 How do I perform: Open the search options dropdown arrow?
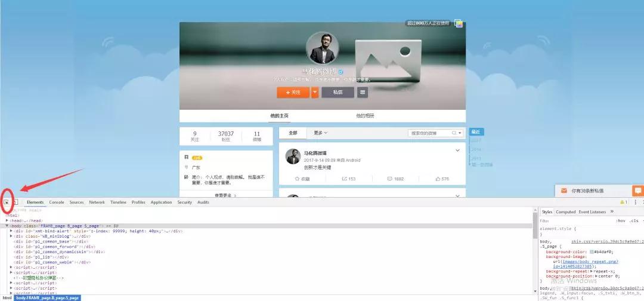[x=460, y=133]
